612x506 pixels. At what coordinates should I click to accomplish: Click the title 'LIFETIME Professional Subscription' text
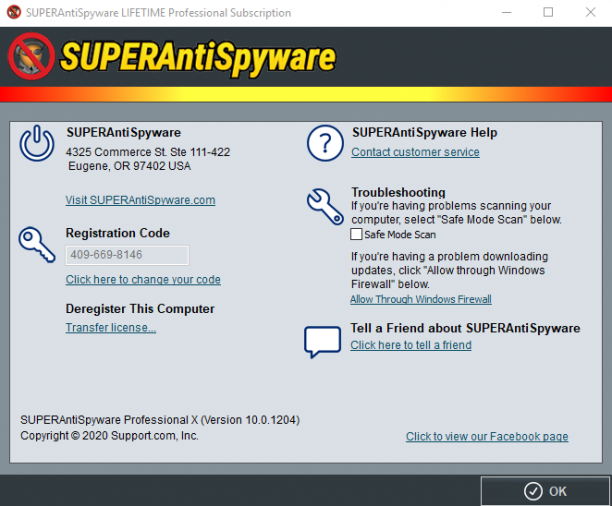point(206,13)
